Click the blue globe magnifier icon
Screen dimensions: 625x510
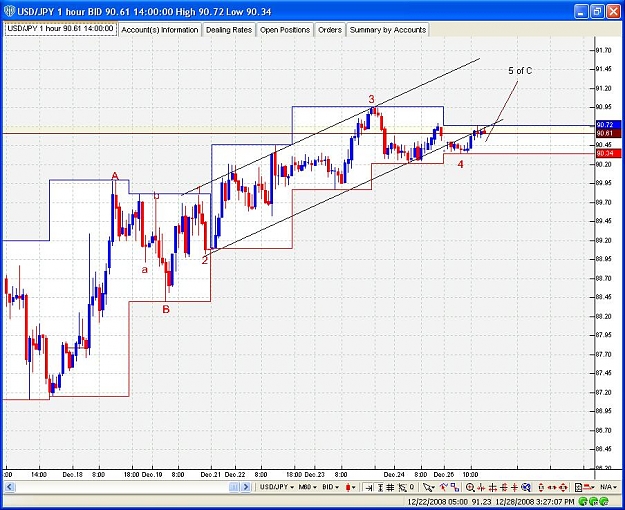click(x=526, y=487)
